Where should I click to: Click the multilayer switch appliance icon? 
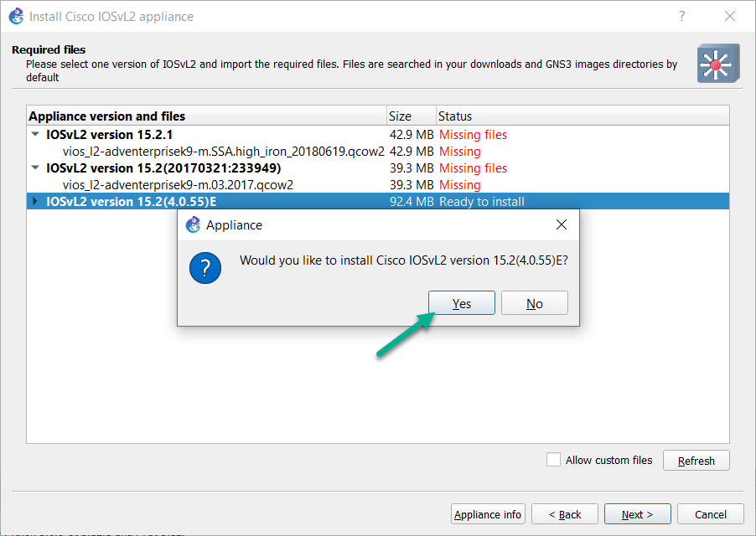718,63
